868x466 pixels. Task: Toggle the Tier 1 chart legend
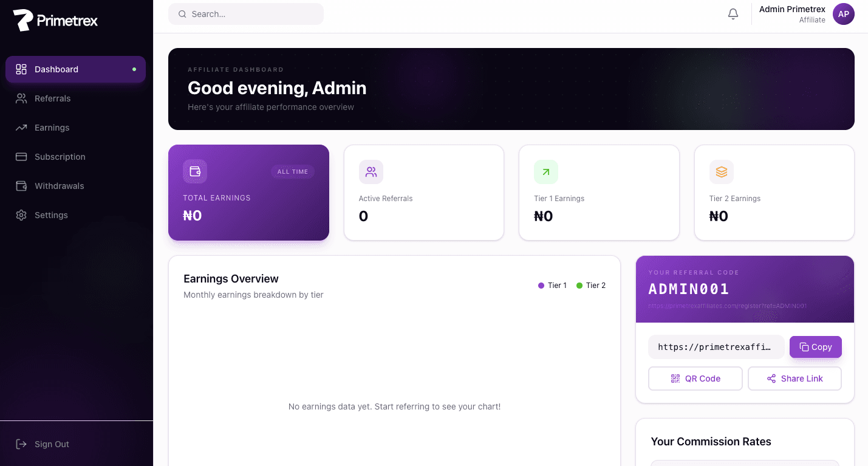point(552,286)
